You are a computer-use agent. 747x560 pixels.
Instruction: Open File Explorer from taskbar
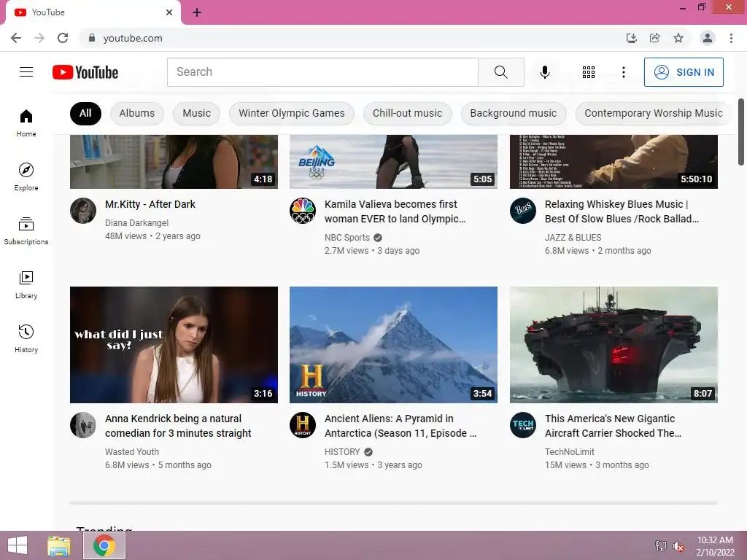59,545
